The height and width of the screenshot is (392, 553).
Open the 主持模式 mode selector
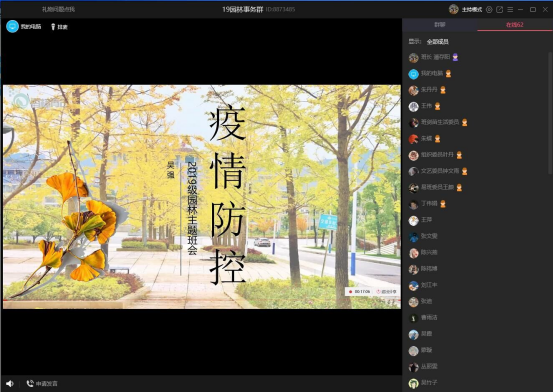tap(472, 10)
